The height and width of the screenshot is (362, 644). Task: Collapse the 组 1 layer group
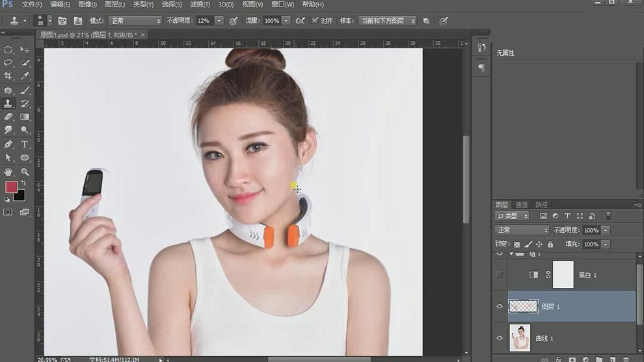pyautogui.click(x=511, y=254)
